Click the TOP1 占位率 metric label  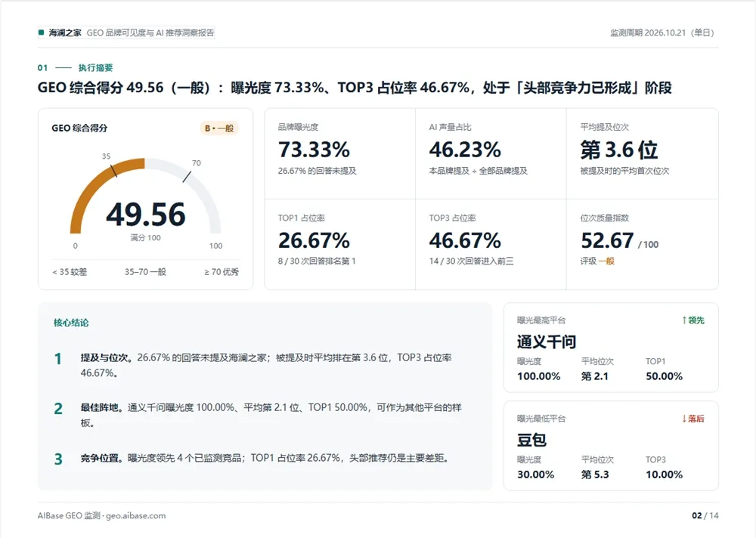[x=302, y=218]
